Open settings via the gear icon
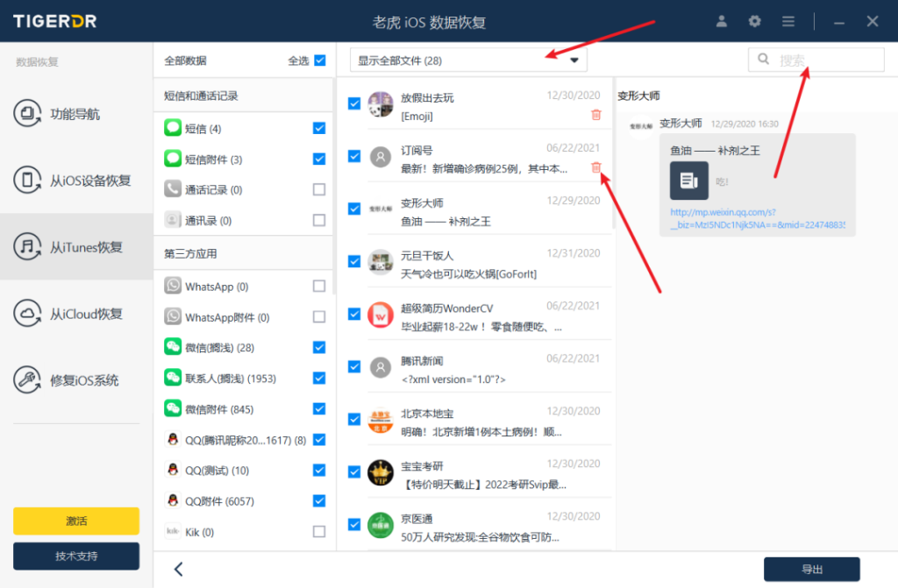The image size is (898, 588). [x=754, y=21]
